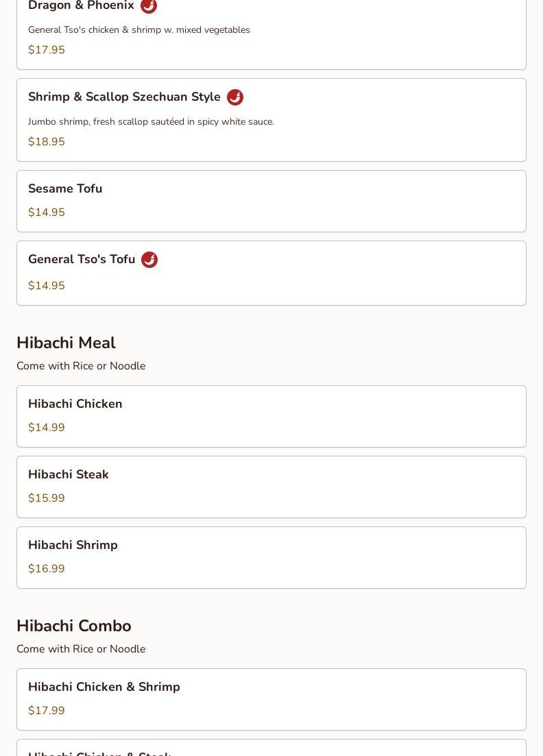Click the Hibachi Combo section heading
This screenshot has height=756, width=543.
74,626
